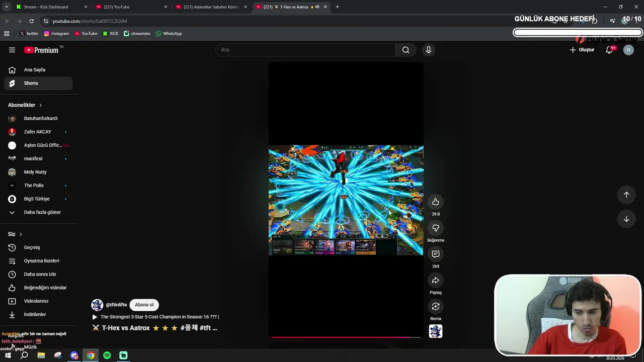Go to the next short arrow
Image resolution: width=644 pixels, height=362 pixels.
[x=626, y=219]
